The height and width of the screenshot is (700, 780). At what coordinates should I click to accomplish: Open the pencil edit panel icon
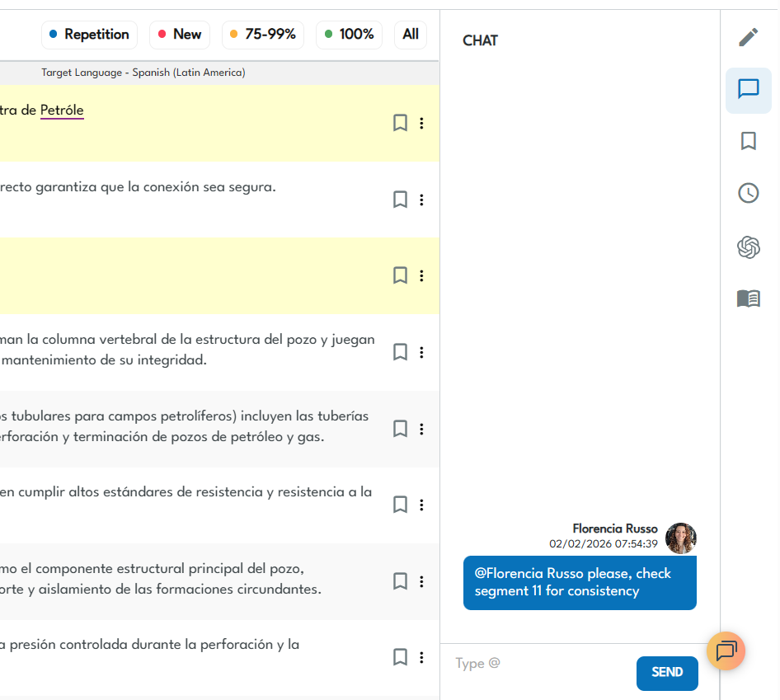tap(748, 37)
